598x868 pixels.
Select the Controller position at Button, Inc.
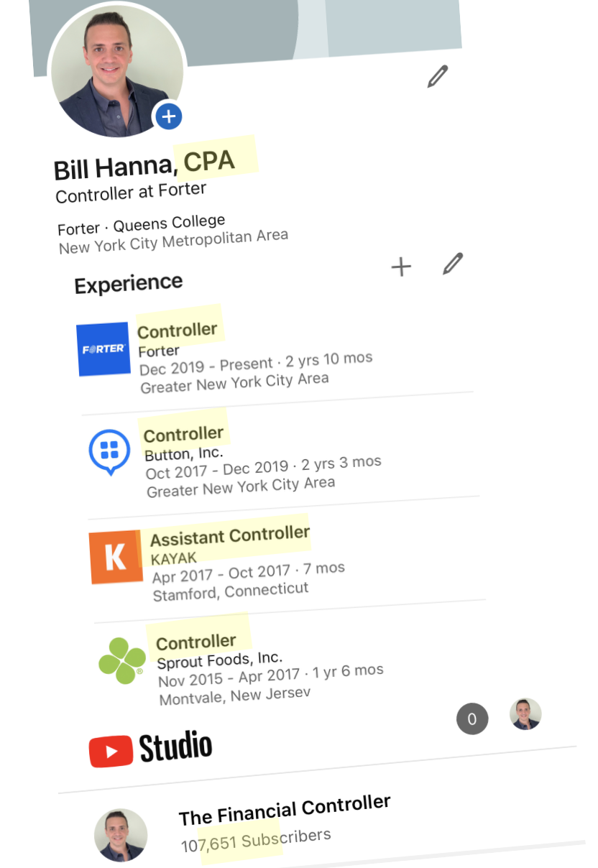point(183,434)
